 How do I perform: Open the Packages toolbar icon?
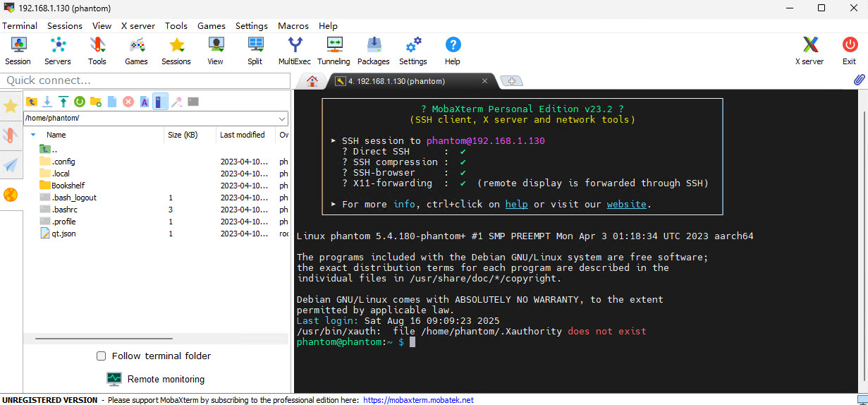pyautogui.click(x=374, y=51)
